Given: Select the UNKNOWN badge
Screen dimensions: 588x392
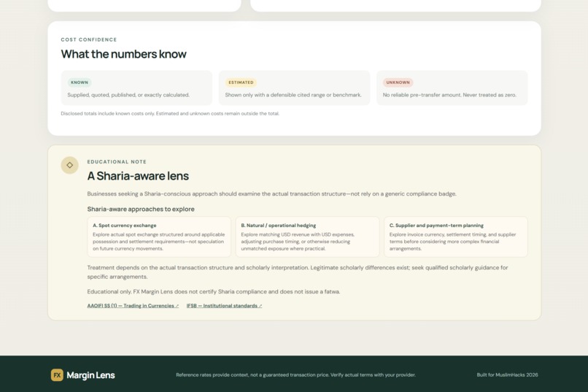Looking at the screenshot, I should [x=398, y=82].
